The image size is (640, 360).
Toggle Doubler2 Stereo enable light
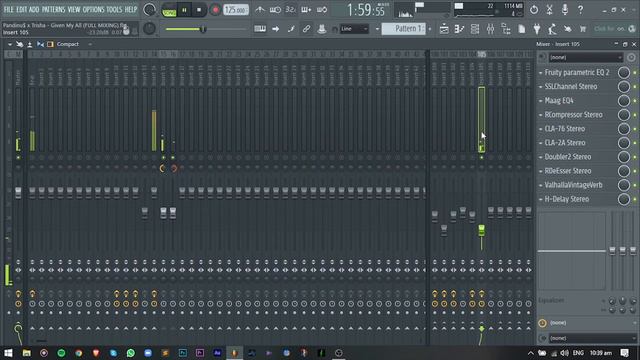tap(635, 157)
